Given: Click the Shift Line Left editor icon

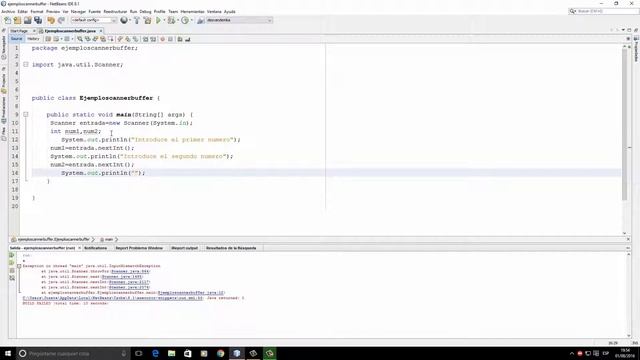Looking at the screenshot, I should [x=145, y=39].
